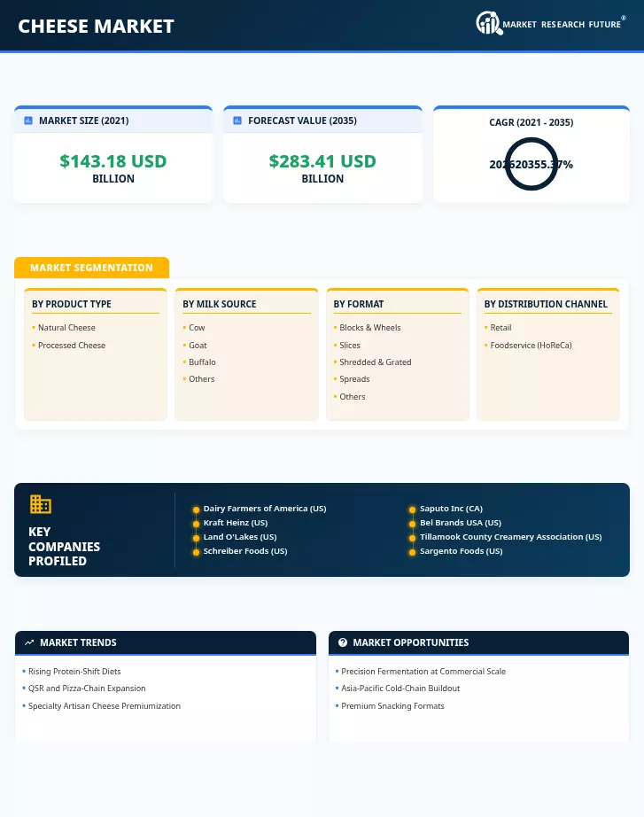
Task: Click the Key Companies Profiled heading
Action: pyautogui.click(x=64, y=547)
